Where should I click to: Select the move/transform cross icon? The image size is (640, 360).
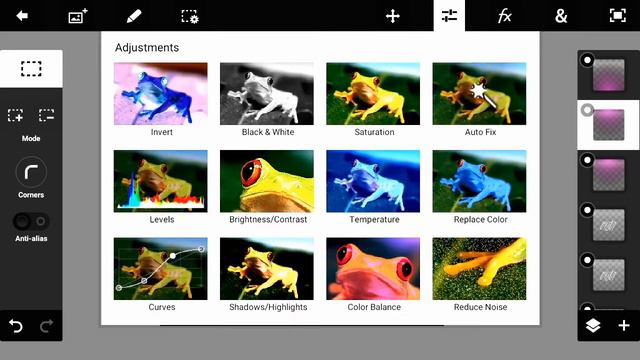pos(393,16)
